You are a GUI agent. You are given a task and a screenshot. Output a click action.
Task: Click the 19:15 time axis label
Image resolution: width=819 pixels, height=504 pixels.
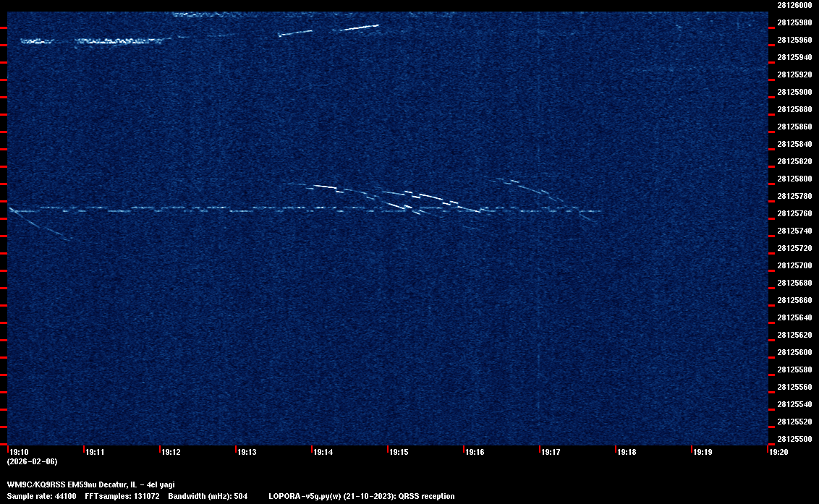click(x=399, y=452)
